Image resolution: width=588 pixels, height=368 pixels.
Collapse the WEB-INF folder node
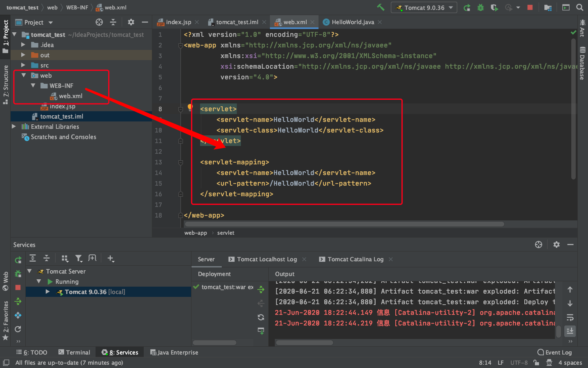[33, 85]
